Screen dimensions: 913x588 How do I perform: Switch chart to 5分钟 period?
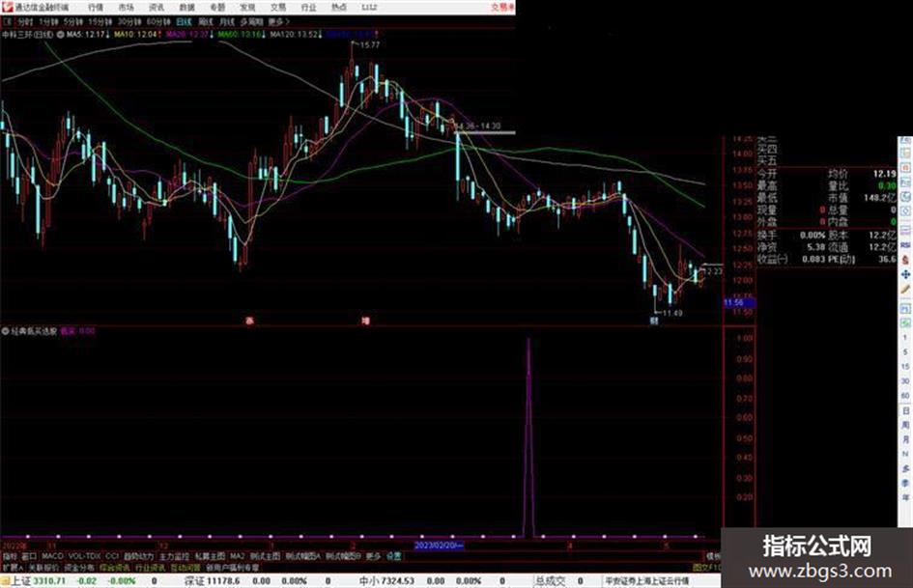point(72,22)
